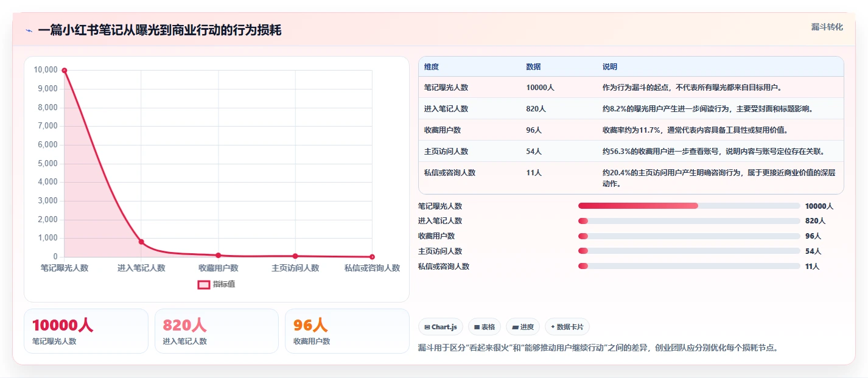Click the 漏斗转化 tag label
Screen dimensions: 868x378
pyautogui.click(x=827, y=27)
